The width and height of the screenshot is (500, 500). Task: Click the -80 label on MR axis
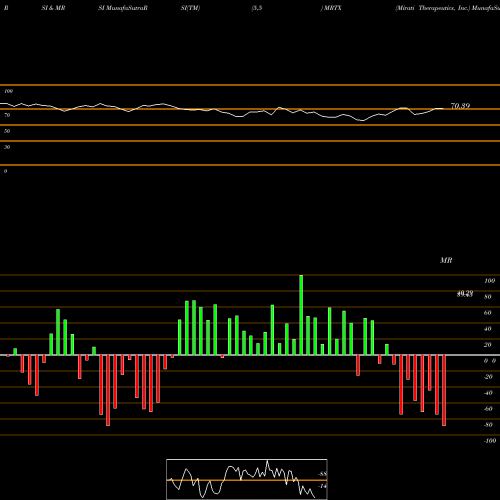pos(488,425)
